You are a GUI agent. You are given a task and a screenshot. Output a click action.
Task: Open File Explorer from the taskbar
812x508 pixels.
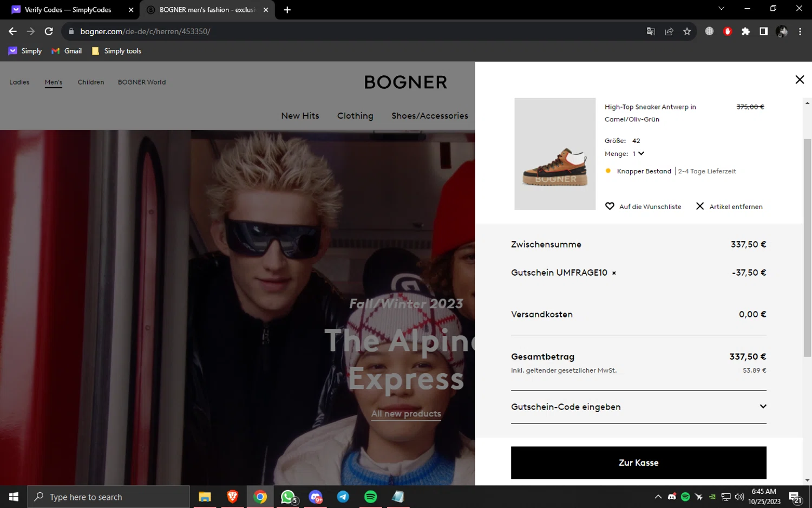tap(205, 497)
